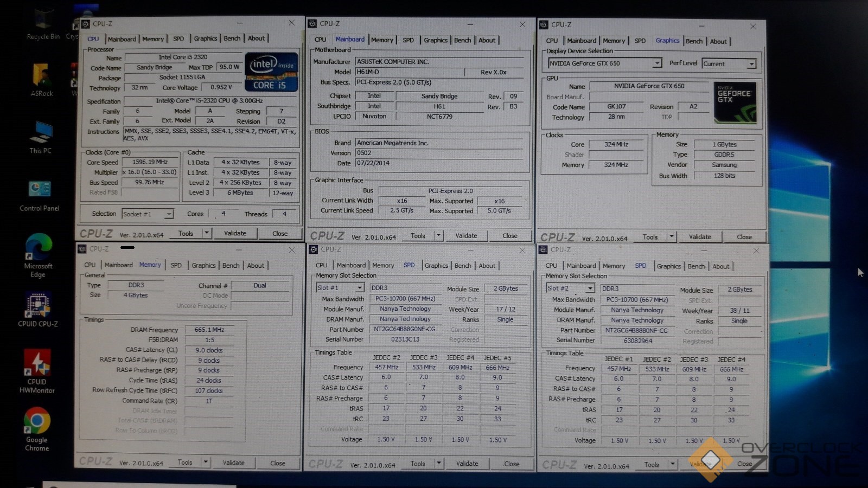The image size is (868, 488).
Task: Click CPU-Z title icon in Memory window
Action: coord(82,249)
